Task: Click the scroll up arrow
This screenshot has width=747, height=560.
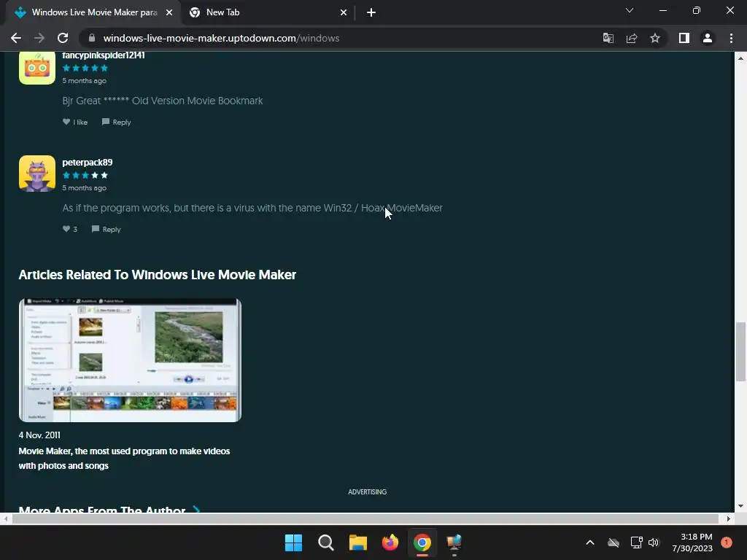Action: [740, 58]
